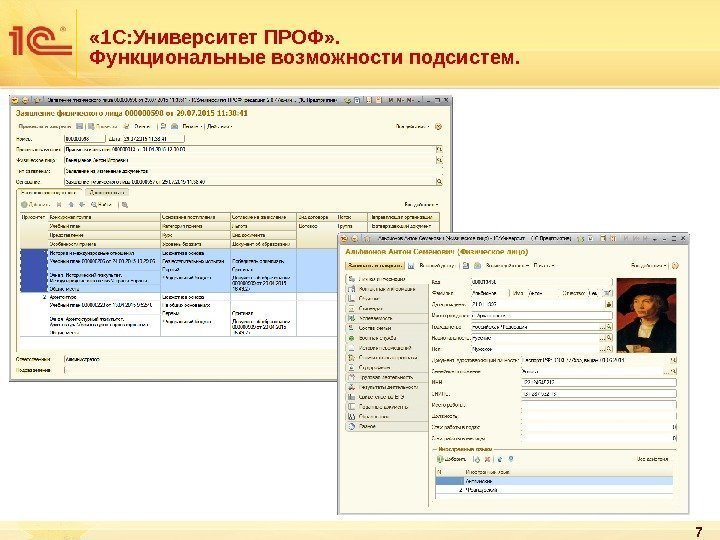Click the save icon beside Записать и закрыть

(x=411, y=265)
